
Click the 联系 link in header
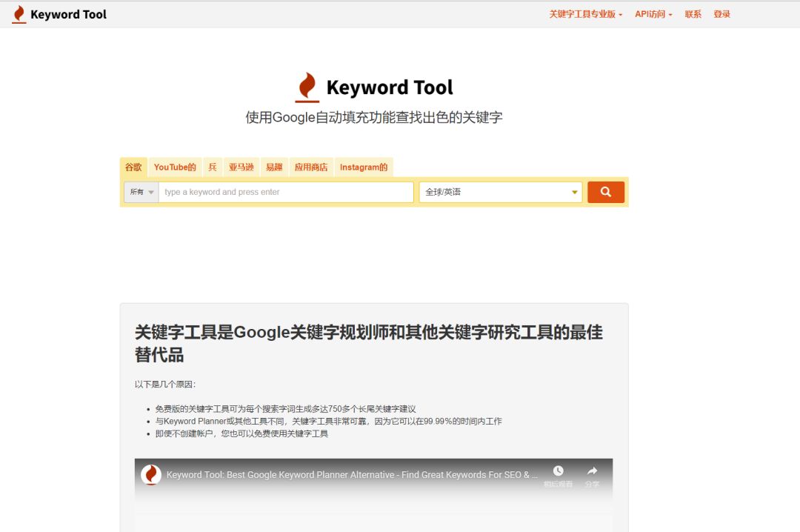(693, 14)
